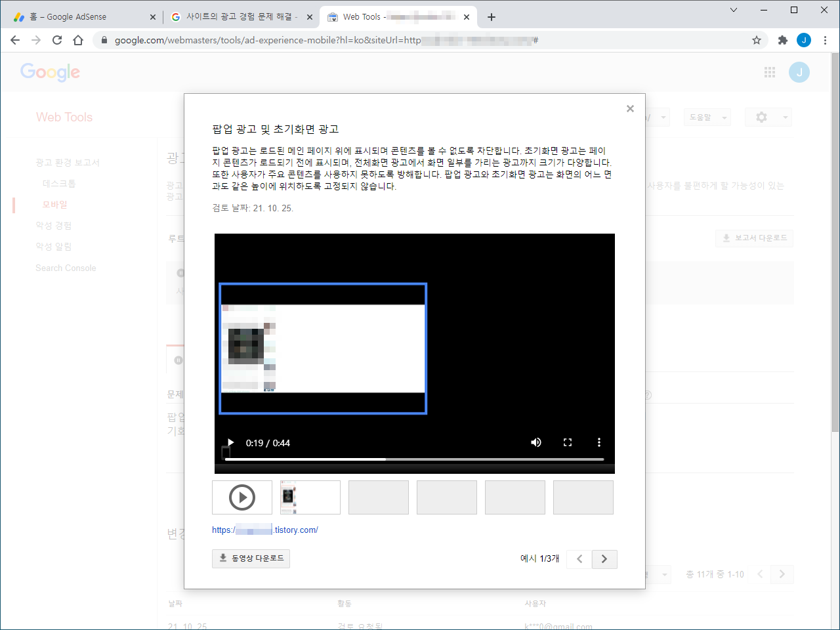Open the tab search dropdown in title bar
The width and height of the screenshot is (840, 630).
tap(734, 10)
